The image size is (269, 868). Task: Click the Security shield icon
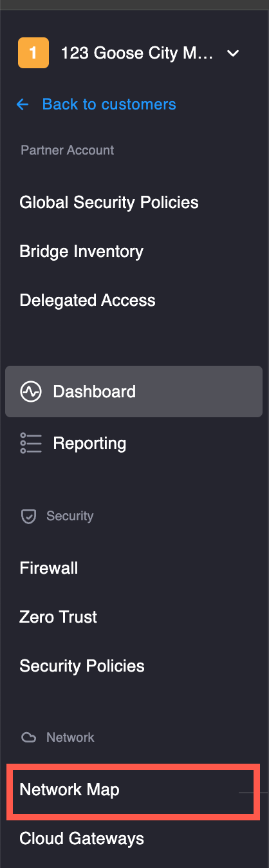pos(28,516)
